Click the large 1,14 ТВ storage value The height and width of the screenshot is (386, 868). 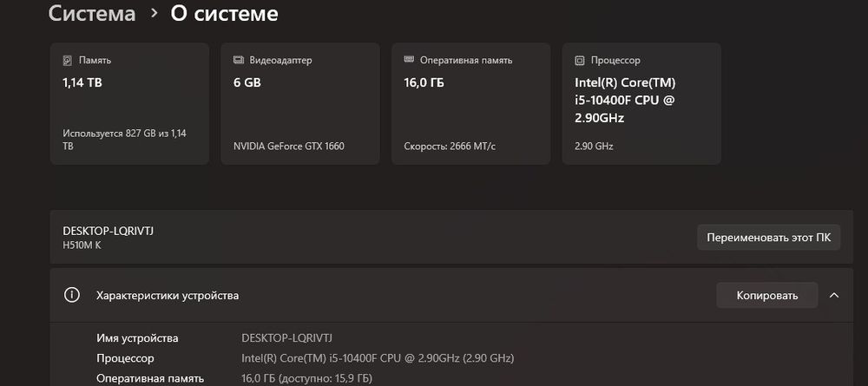(83, 83)
